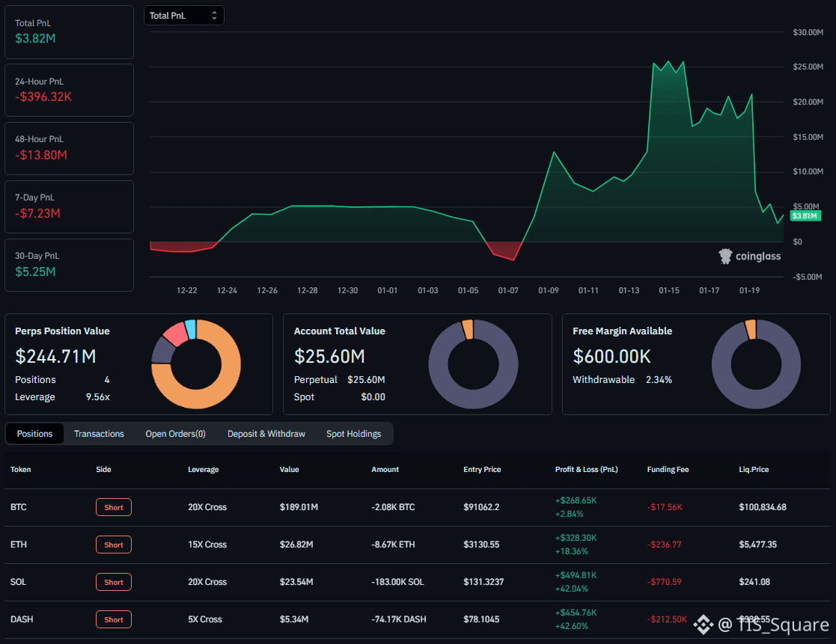Switch to Deposit & Withdraw tab

pos(266,434)
